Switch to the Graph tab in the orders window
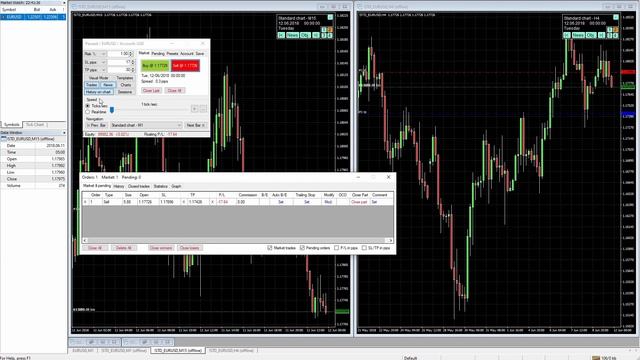This screenshot has width=640, height=360. click(x=176, y=187)
